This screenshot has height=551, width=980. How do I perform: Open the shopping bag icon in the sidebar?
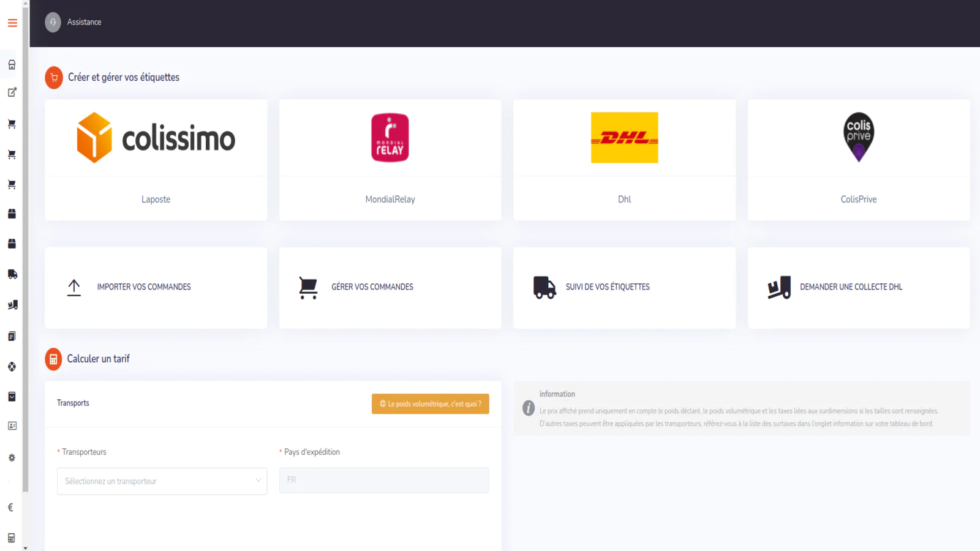coord(12,397)
